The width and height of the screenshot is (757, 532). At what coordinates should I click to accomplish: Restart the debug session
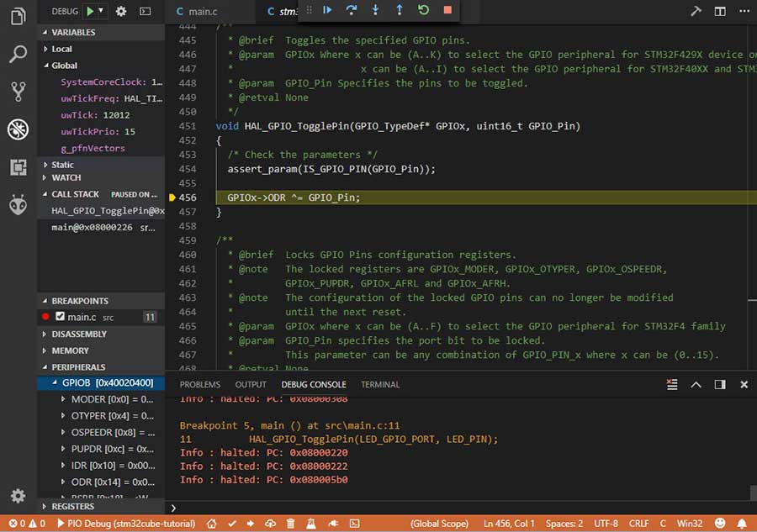click(x=423, y=10)
